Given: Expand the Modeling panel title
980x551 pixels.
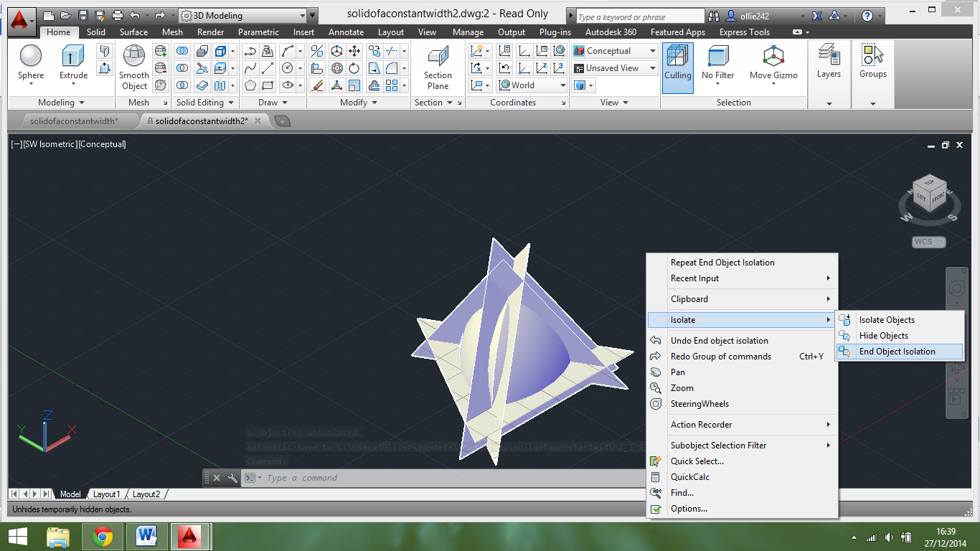Looking at the screenshot, I should [61, 103].
